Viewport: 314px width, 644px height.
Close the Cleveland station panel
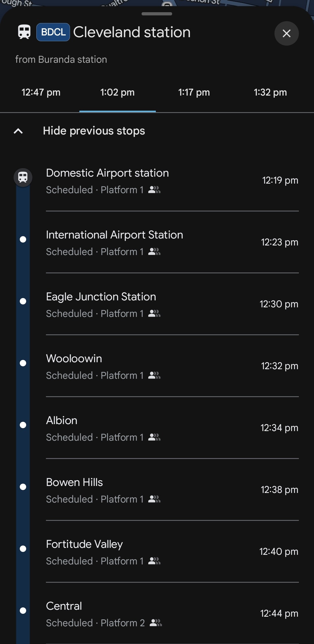point(286,33)
